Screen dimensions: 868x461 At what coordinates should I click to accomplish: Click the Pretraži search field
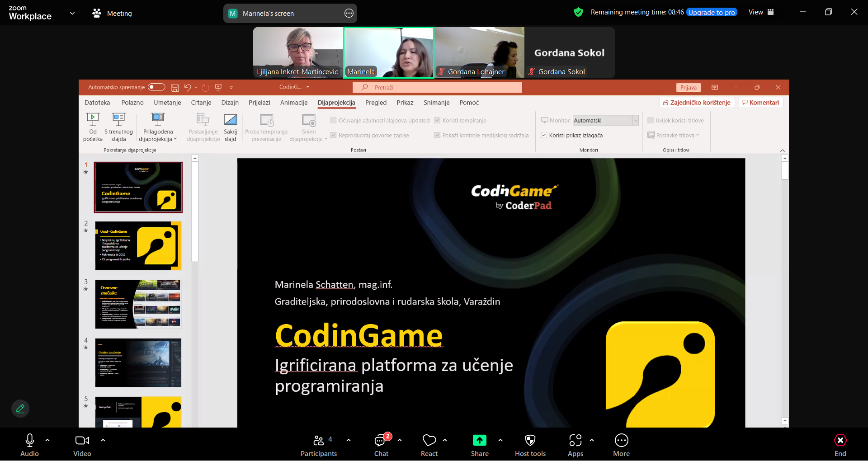tap(437, 87)
